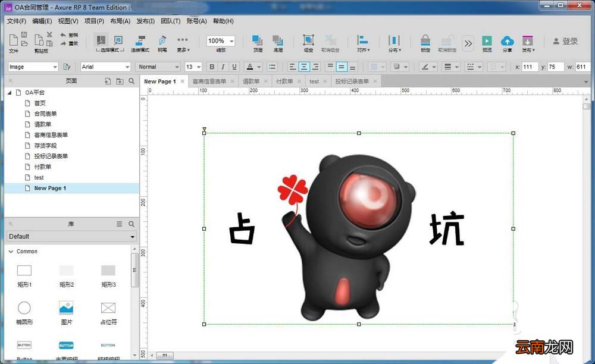Screen dimensions: 595x364
Task: Undo last action with 撤销
Action: click(x=69, y=35)
